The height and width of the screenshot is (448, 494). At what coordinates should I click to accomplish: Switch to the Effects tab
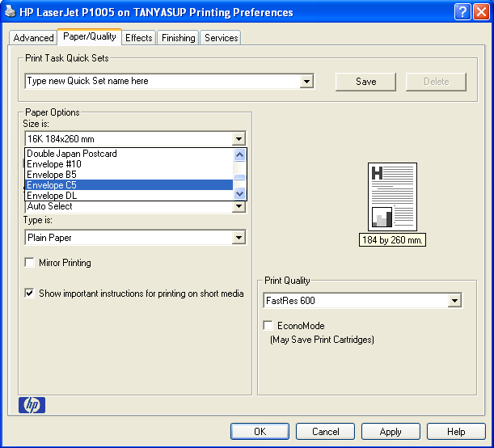(138, 38)
